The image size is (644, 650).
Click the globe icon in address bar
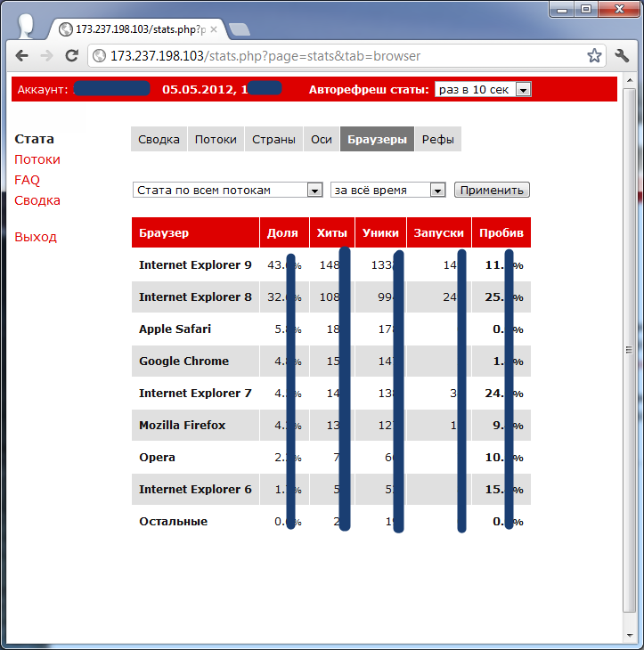click(x=99, y=55)
